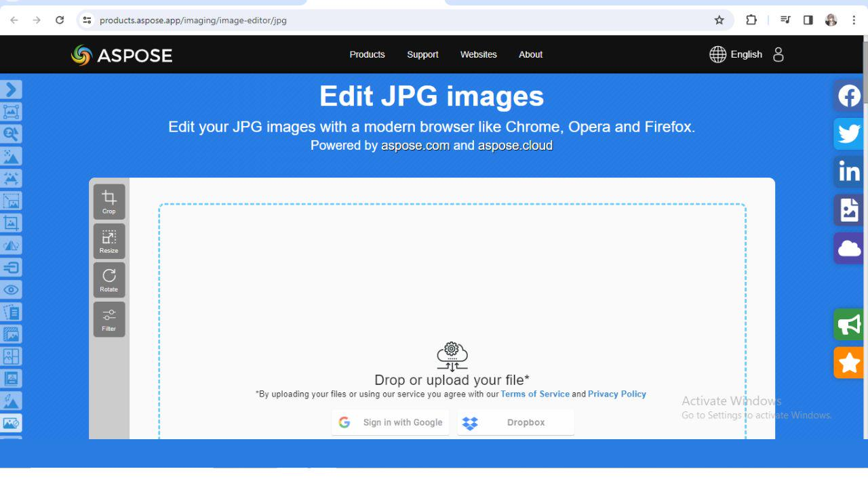Click the Aspose logo
This screenshot has height=488, width=868.
click(x=122, y=55)
